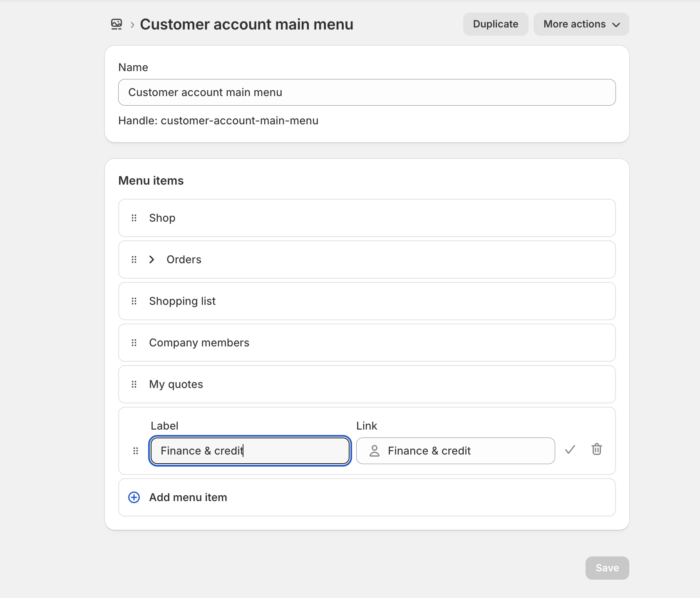Click drag handle beside Company members
Viewport: 700px width, 598px height.
[134, 343]
